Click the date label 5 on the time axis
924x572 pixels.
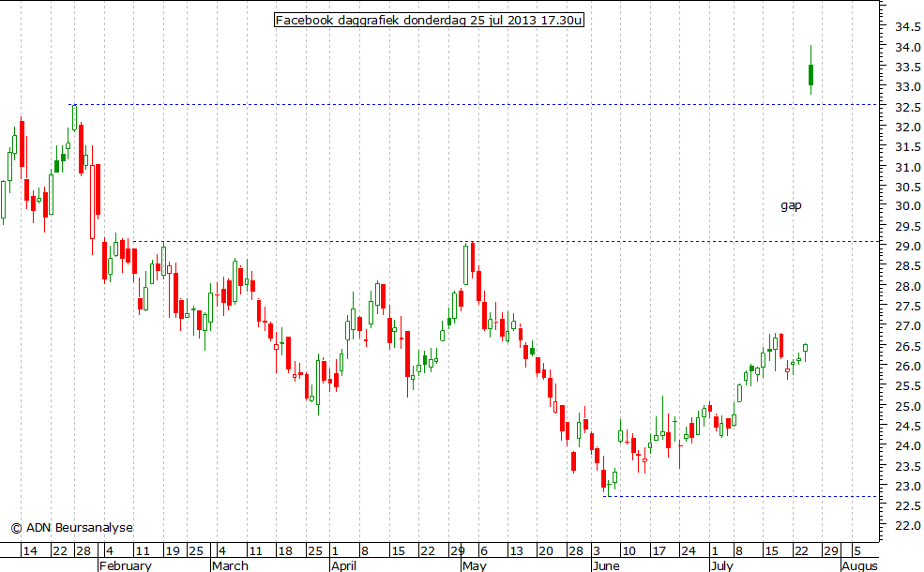[x=857, y=551]
